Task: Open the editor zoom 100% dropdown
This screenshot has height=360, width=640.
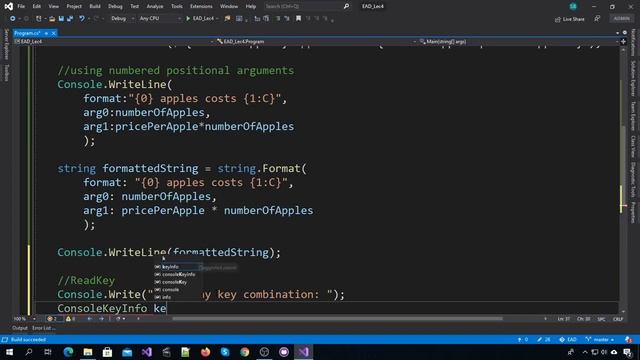Action: [x=34, y=319]
